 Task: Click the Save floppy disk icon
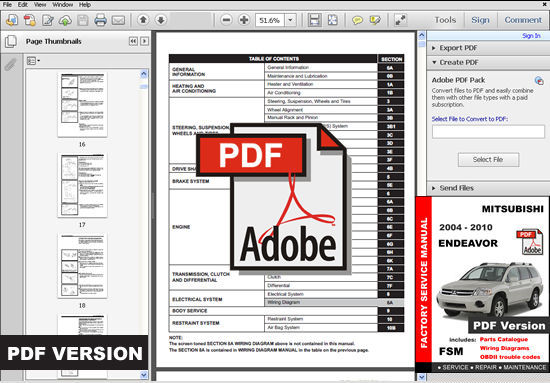(x=83, y=20)
